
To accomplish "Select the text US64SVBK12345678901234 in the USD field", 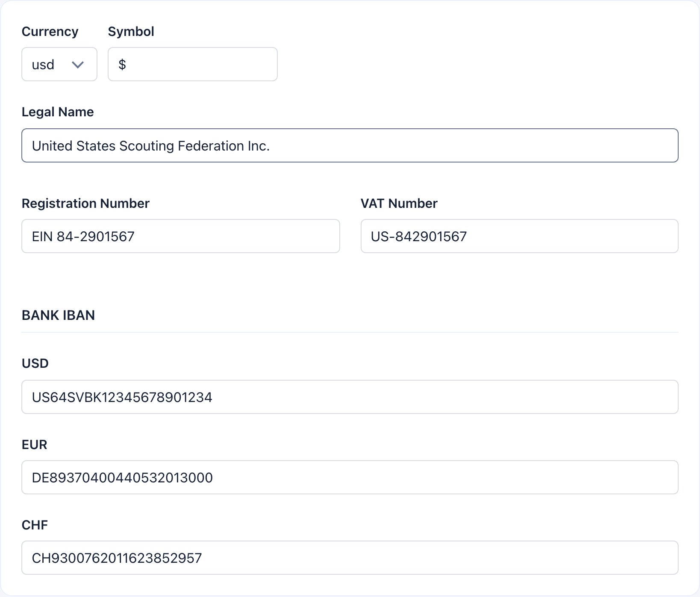I will click(x=122, y=397).
